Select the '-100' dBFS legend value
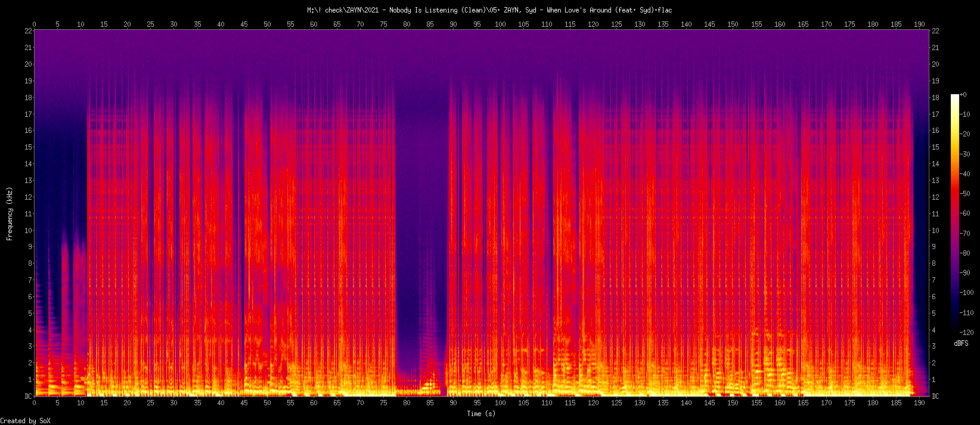This screenshot has height=425, width=980. click(967, 293)
